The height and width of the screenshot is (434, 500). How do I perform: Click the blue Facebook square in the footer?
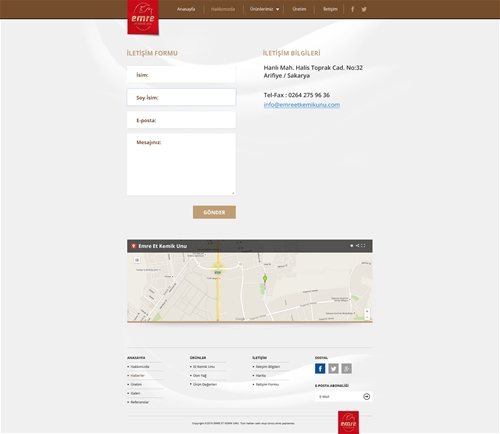(320, 368)
